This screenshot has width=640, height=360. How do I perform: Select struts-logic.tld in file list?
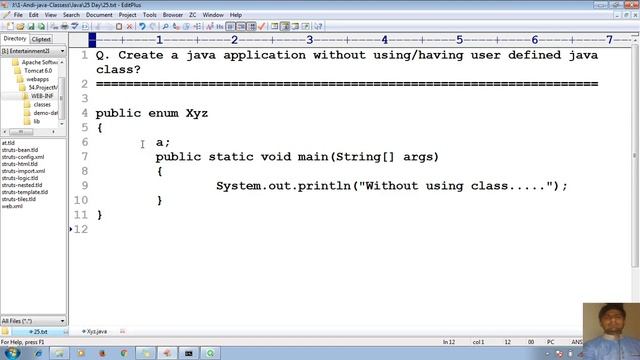(20, 178)
